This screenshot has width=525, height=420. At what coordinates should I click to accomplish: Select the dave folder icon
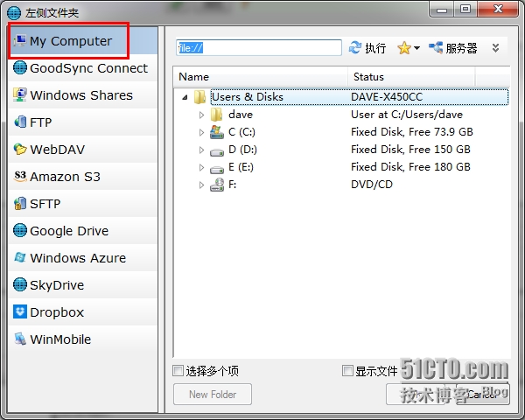216,115
